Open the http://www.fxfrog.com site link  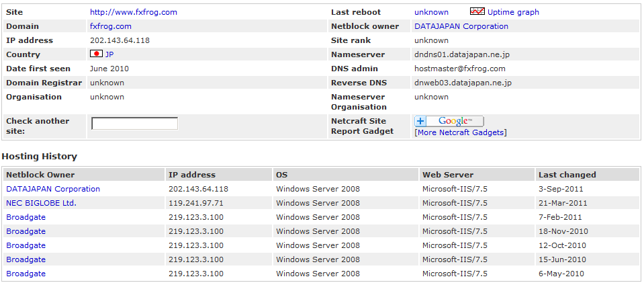(133, 12)
